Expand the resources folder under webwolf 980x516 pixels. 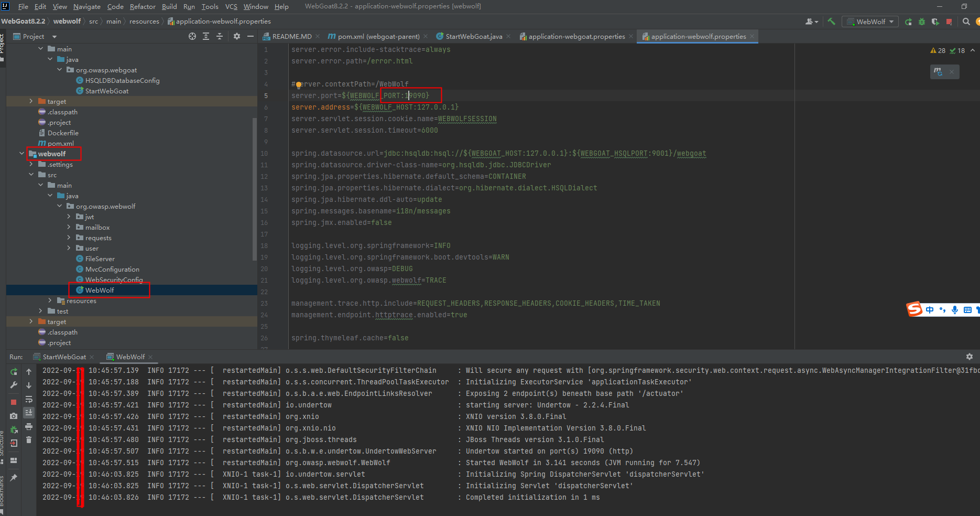(x=50, y=300)
